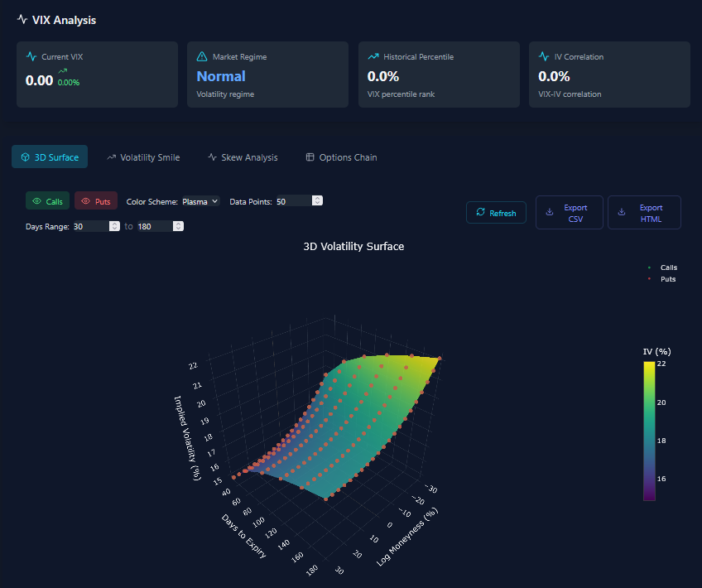Click the Historical Percentile trend icon
This screenshot has height=588, width=702.
point(373,56)
